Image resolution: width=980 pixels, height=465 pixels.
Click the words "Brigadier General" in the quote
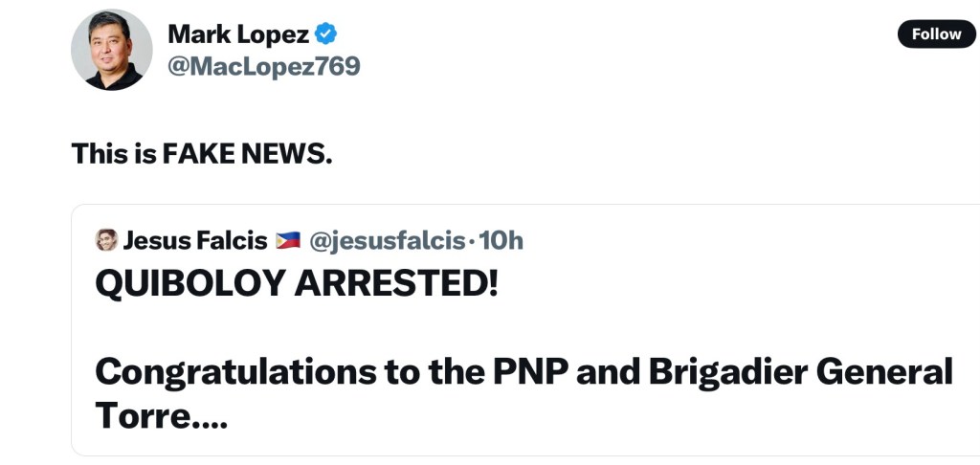tap(801, 371)
